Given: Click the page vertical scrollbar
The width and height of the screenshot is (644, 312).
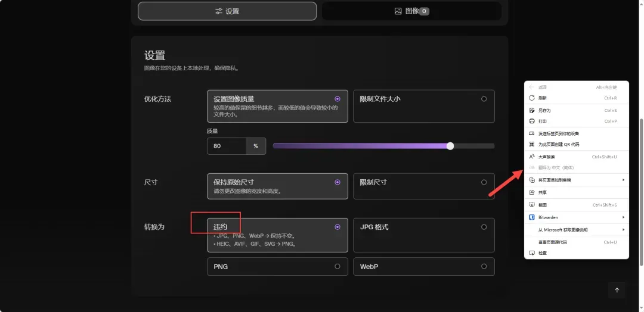Looking at the screenshot, I should tap(641, 192).
